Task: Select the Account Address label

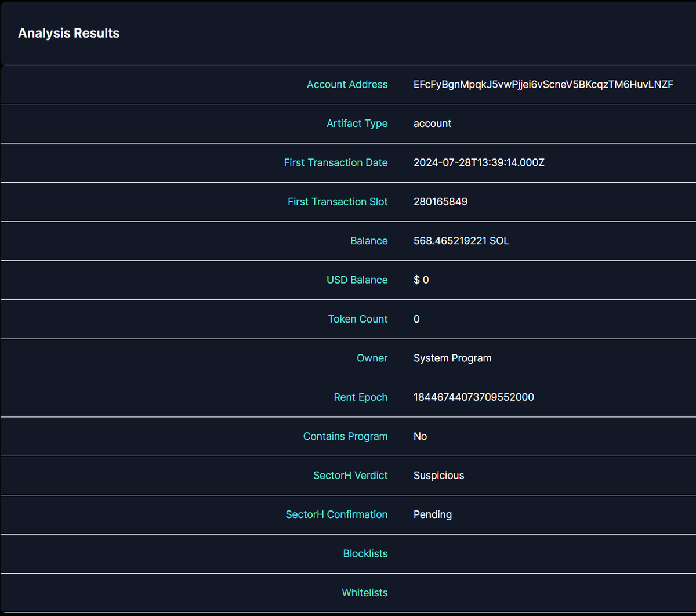Action: pyautogui.click(x=347, y=84)
